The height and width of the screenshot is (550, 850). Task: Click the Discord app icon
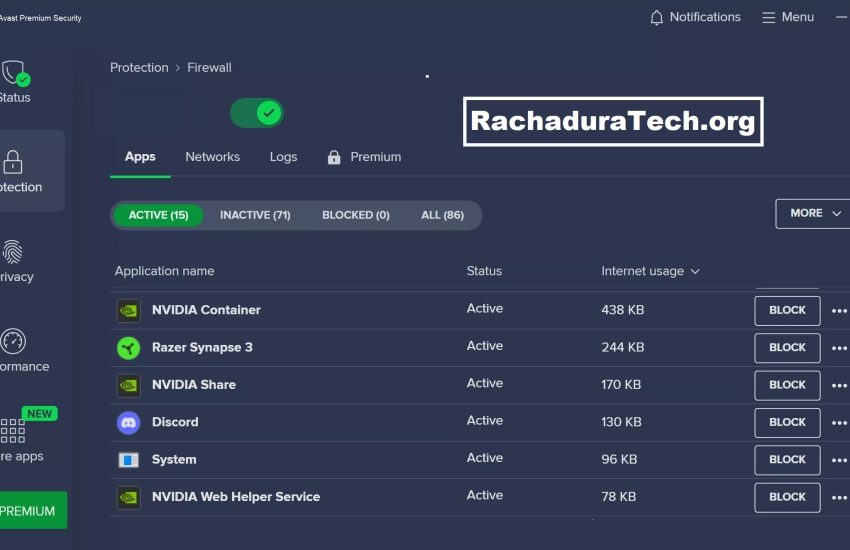click(x=128, y=423)
